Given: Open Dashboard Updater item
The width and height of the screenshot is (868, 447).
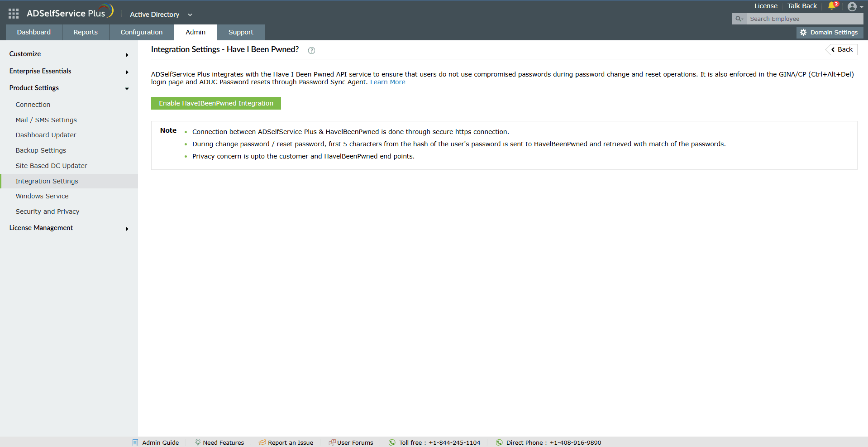Looking at the screenshot, I should click(46, 135).
